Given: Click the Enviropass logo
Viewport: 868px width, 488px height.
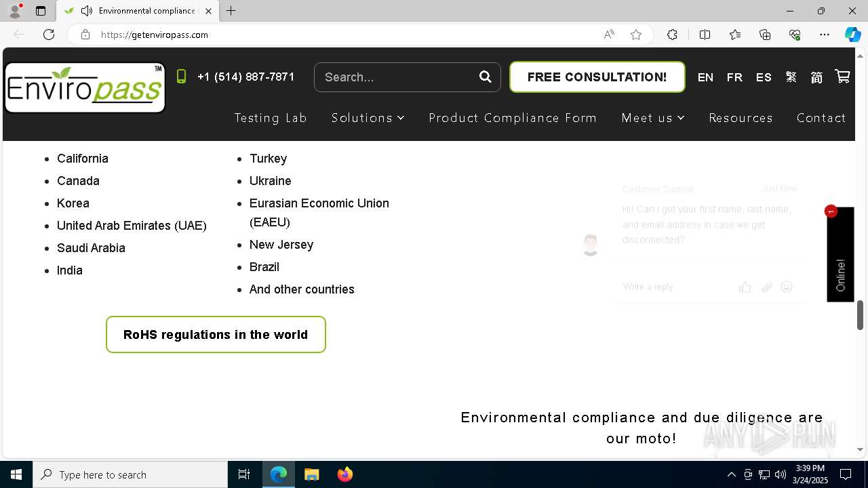Looking at the screenshot, I should pyautogui.click(x=85, y=87).
